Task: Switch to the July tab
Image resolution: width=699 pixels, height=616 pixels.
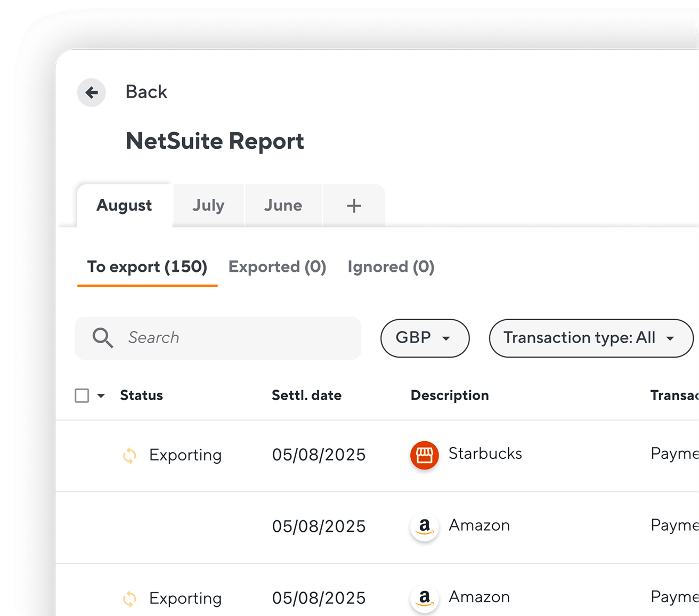Action: tap(208, 206)
